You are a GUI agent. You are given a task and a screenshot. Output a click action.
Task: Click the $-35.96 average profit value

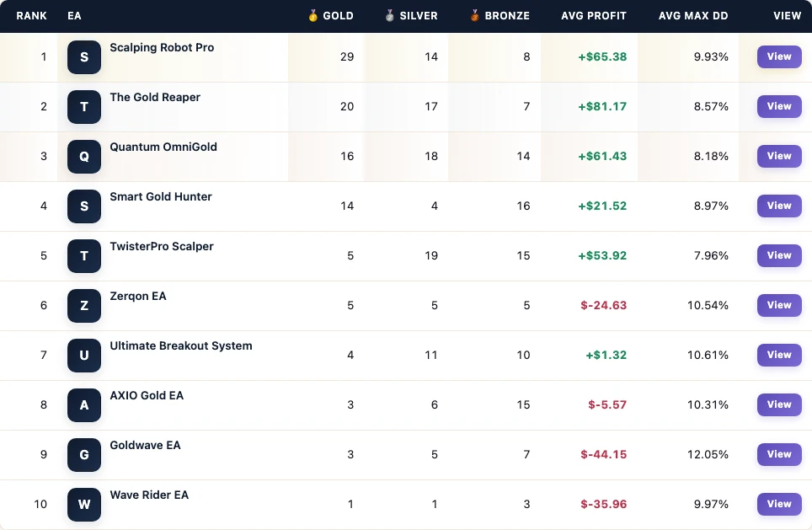pos(604,504)
